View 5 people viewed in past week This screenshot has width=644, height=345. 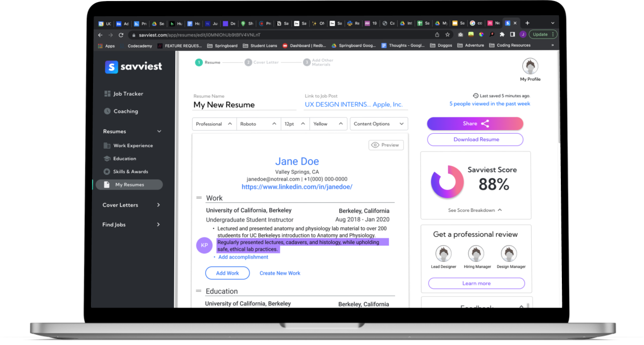click(490, 104)
